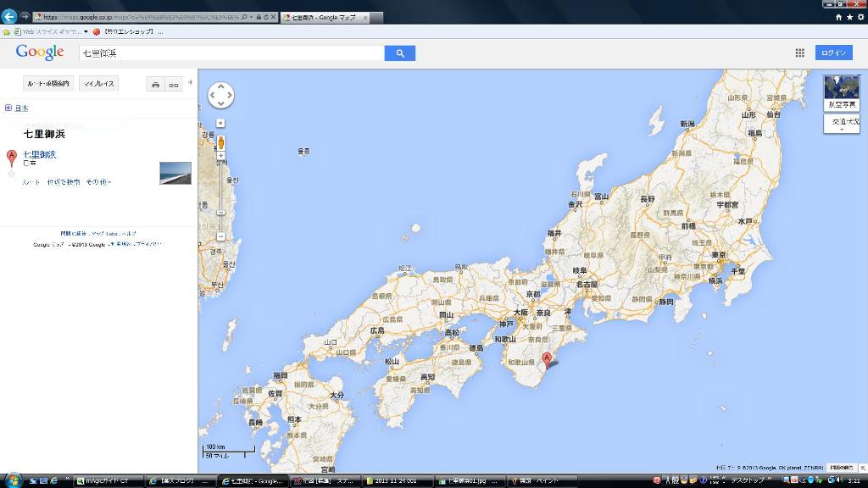Open the マイプレイス tab button
868x488 pixels.
point(98,84)
